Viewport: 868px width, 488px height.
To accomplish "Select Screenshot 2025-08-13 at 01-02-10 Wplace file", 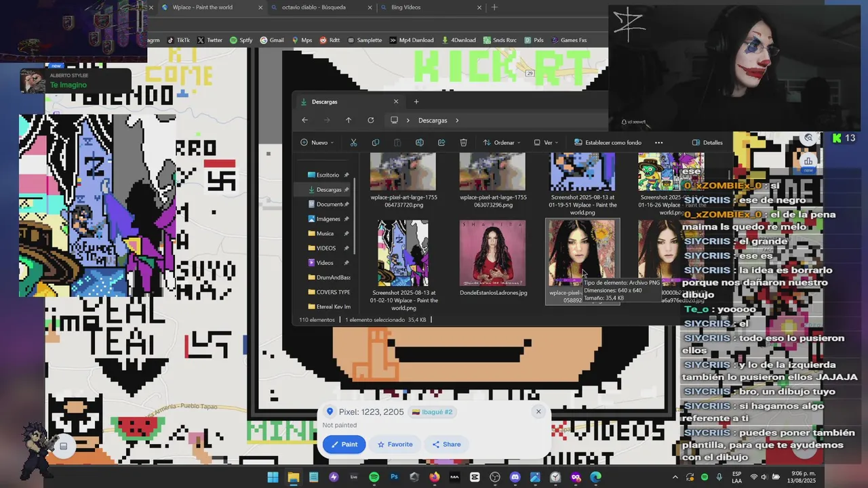I will pos(403,265).
